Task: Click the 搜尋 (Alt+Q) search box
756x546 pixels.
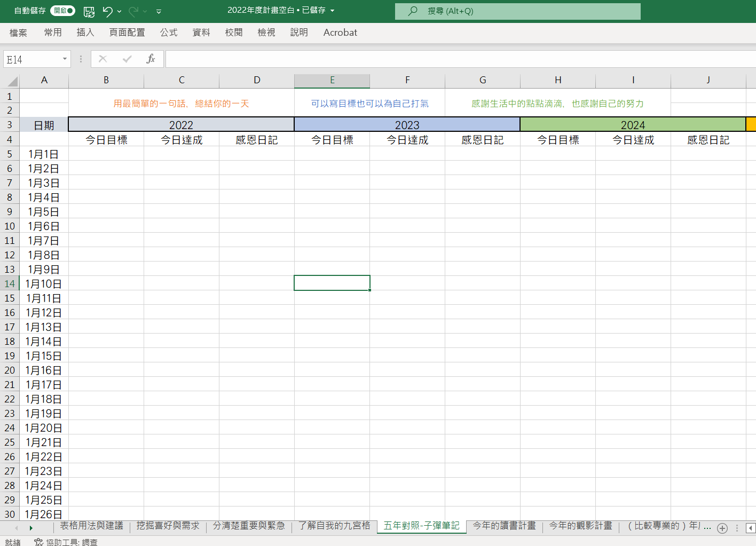Action: (x=518, y=11)
